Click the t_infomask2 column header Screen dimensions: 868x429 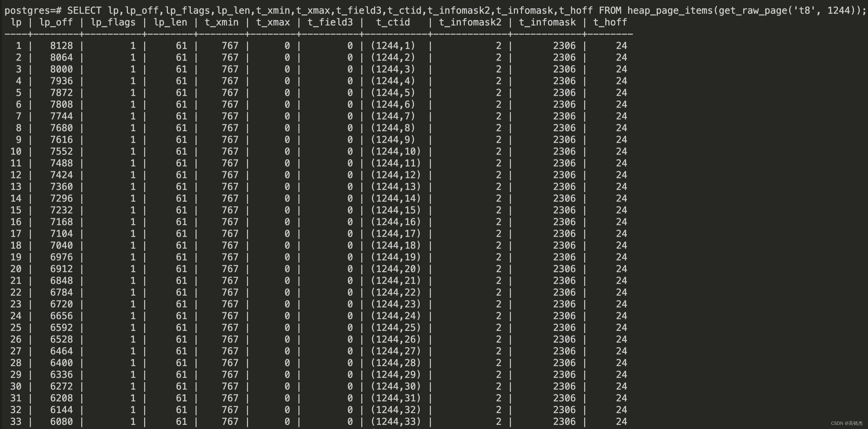pos(470,22)
